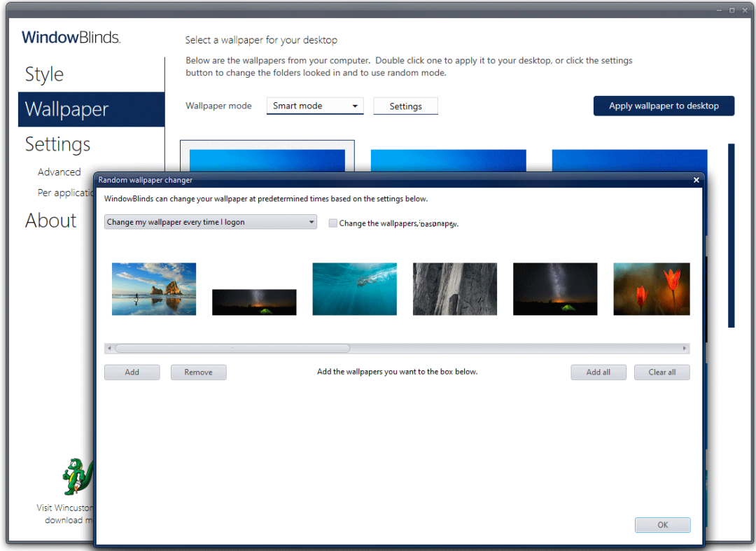Screen dimensions: 756x551
Task: Select the small night tent panorama thumbnail
Action: tap(254, 302)
